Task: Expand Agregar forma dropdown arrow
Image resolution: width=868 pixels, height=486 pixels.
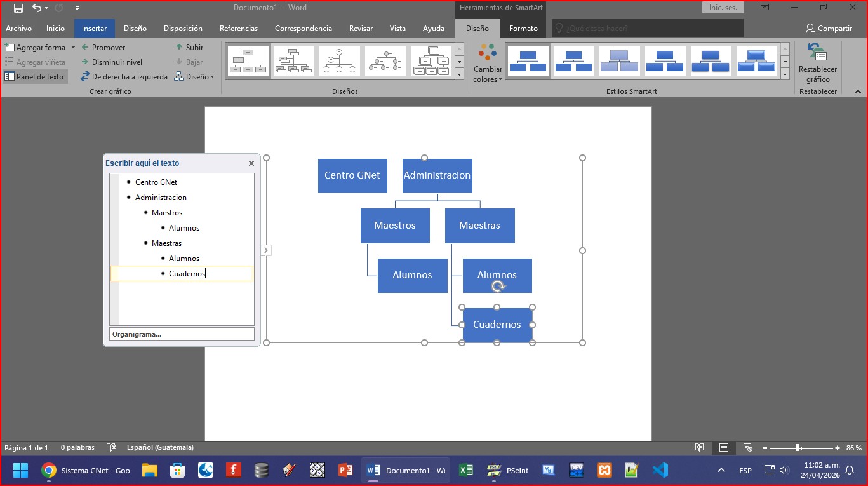Action: pyautogui.click(x=73, y=48)
